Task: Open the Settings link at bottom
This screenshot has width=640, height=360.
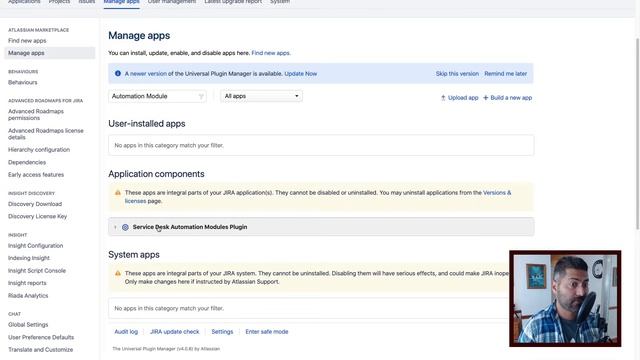Action: [x=222, y=332]
